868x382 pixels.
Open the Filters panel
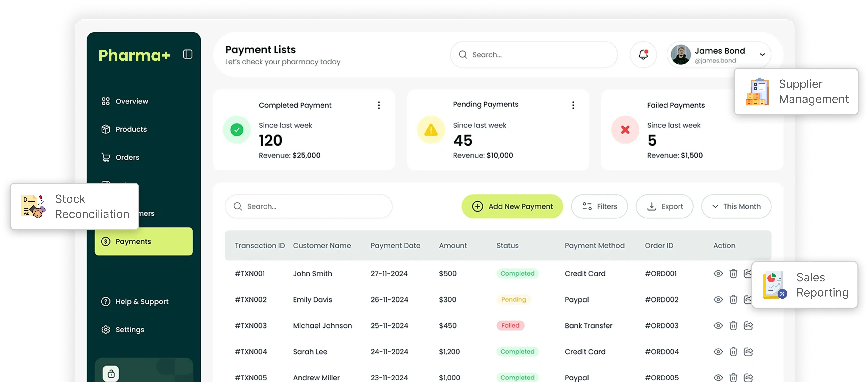pyautogui.click(x=599, y=206)
